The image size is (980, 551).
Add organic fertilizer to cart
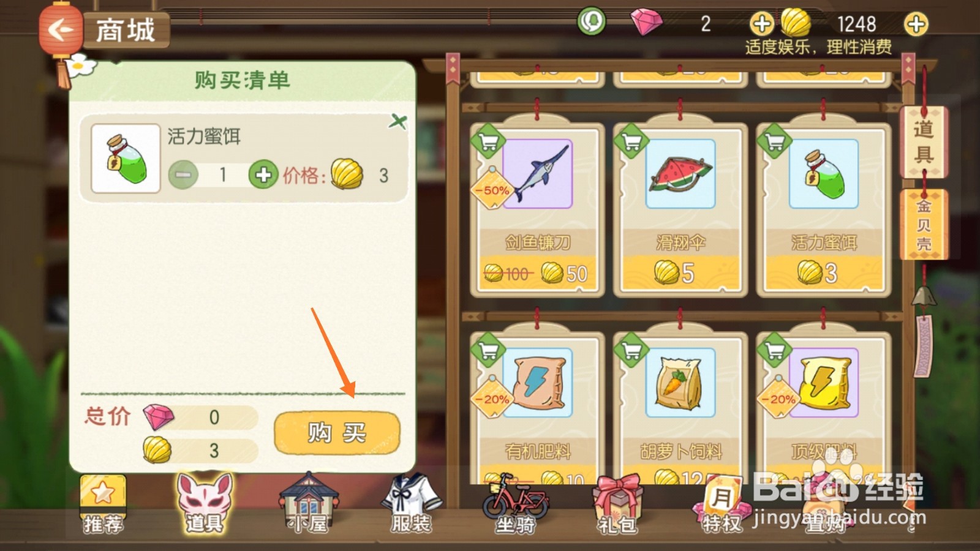pos(488,351)
